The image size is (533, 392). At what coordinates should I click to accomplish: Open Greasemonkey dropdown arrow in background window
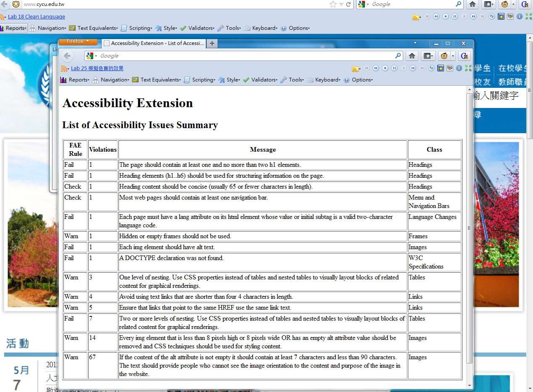[513, 4]
